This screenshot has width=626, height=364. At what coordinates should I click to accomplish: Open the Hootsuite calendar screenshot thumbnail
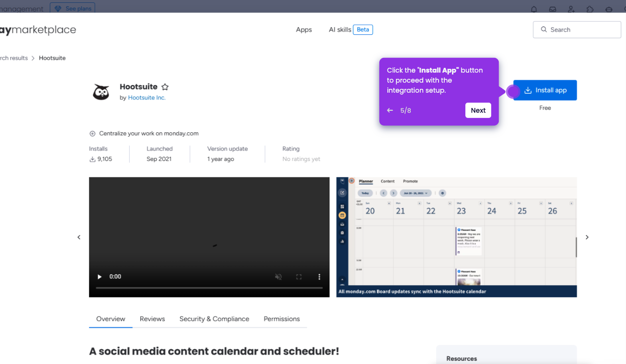[456, 237]
